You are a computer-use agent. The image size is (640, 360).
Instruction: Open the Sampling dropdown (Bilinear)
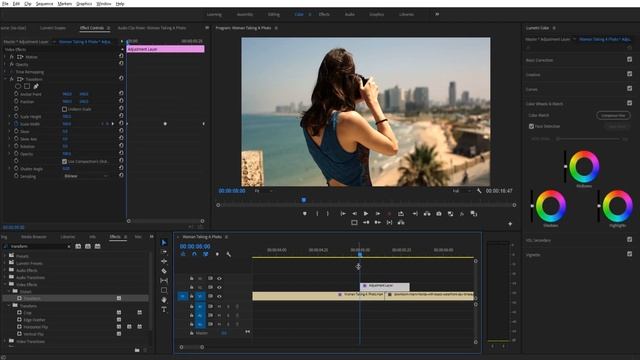point(85,176)
